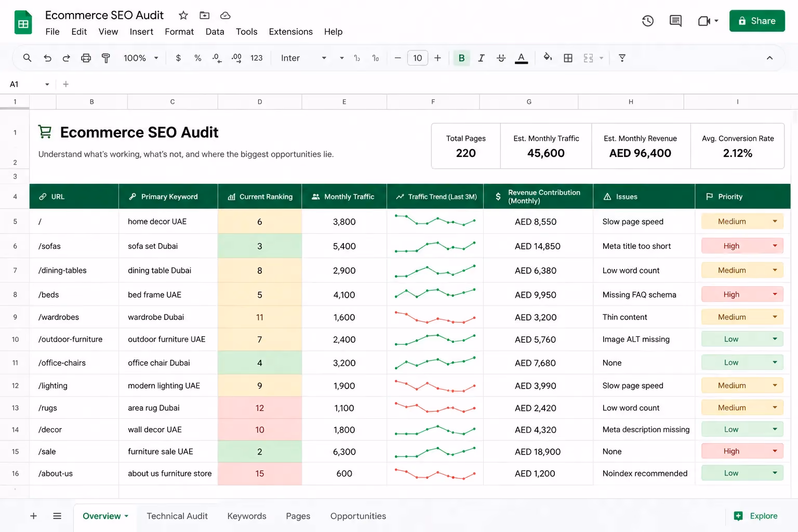Open the Inter font dropdown
This screenshot has height=532, width=798.
[x=303, y=58]
